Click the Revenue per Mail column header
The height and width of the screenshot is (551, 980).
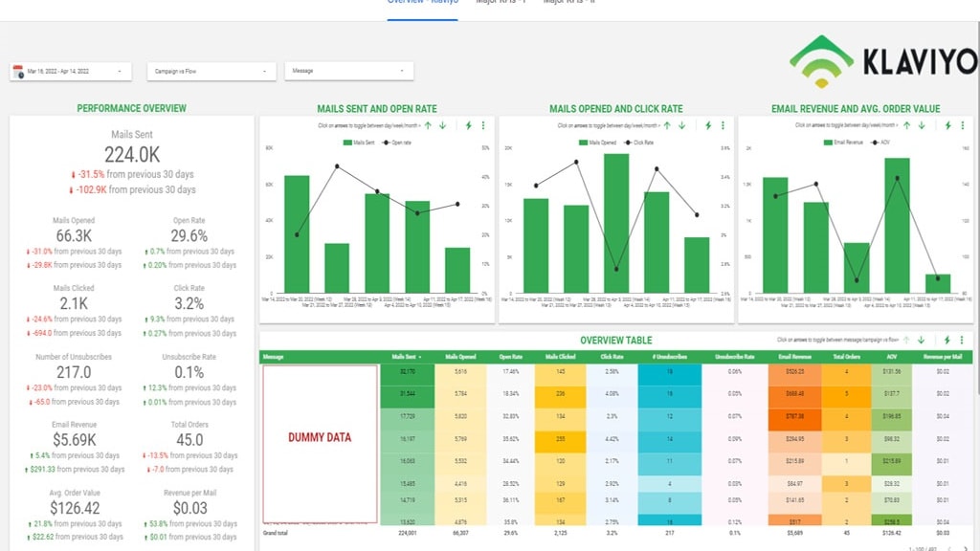pos(943,357)
